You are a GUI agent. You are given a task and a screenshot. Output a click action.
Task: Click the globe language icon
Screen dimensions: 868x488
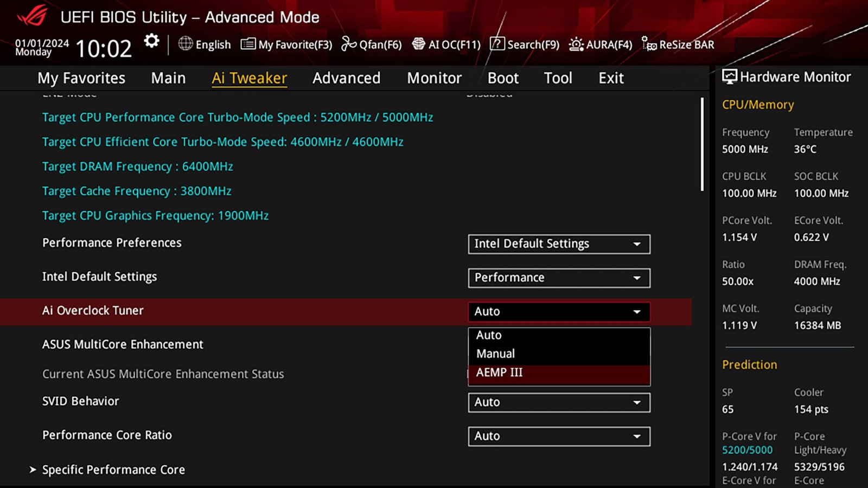click(x=186, y=43)
